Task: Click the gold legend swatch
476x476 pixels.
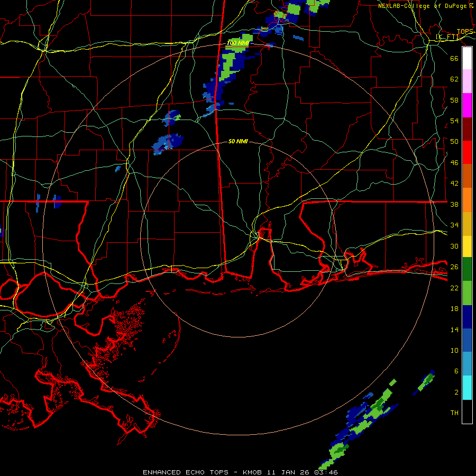Action: pos(467,224)
